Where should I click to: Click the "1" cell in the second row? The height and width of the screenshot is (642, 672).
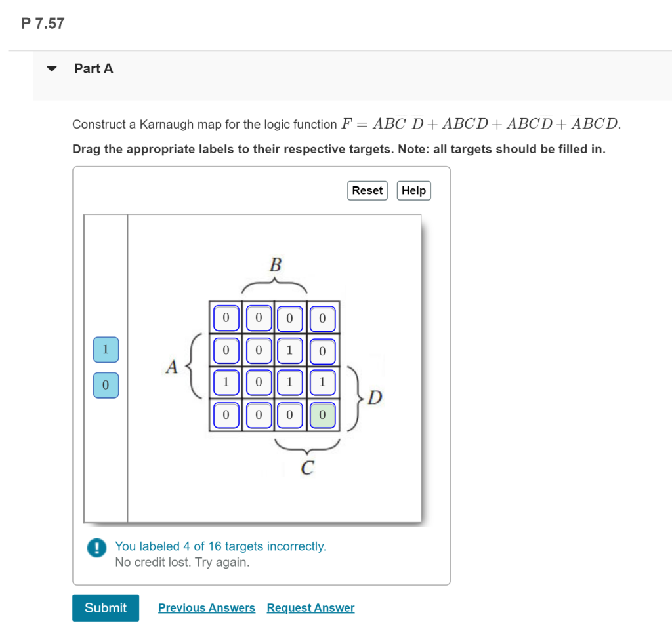[x=289, y=350]
